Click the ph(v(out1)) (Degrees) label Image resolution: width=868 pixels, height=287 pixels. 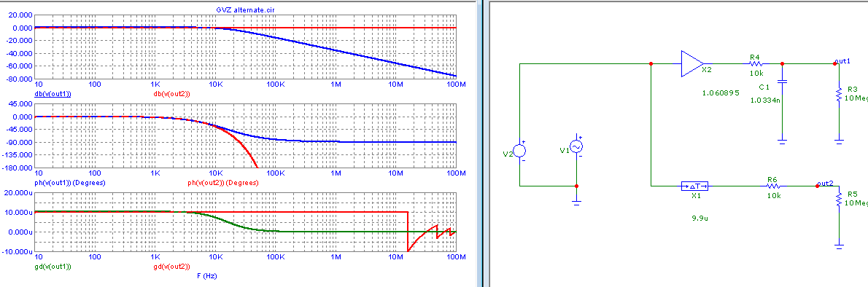coord(70,183)
